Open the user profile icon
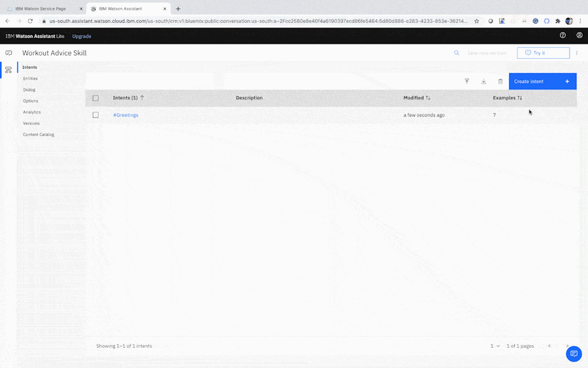This screenshot has width=588, height=368. (x=580, y=35)
